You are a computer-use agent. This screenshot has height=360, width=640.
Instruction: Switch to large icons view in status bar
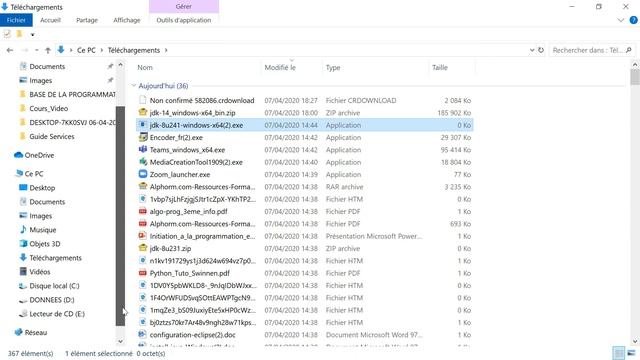click(631, 353)
